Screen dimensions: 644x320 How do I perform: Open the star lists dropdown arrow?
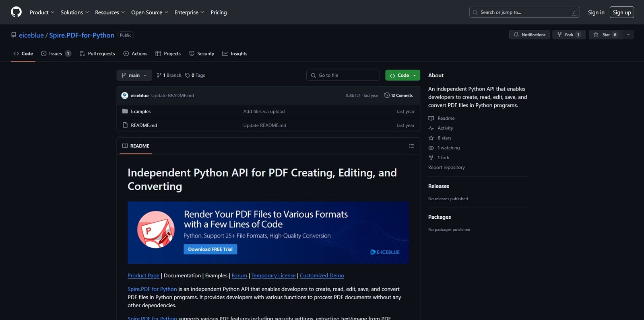[x=628, y=35]
